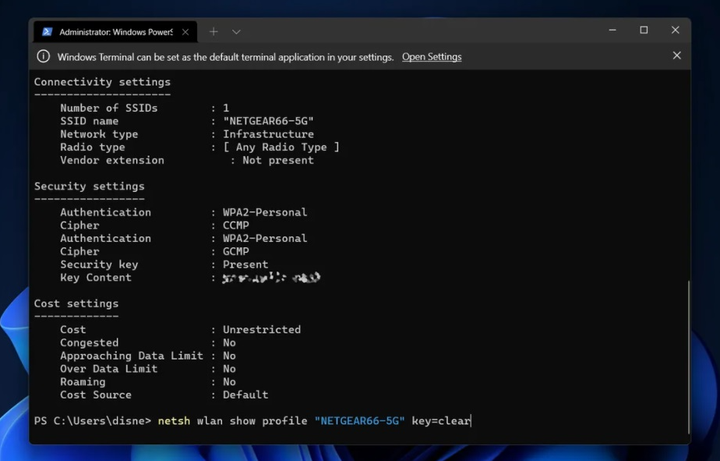Image resolution: width=720 pixels, height=461 pixels.
Task: Click the info icon in the notification bar
Action: 43,57
